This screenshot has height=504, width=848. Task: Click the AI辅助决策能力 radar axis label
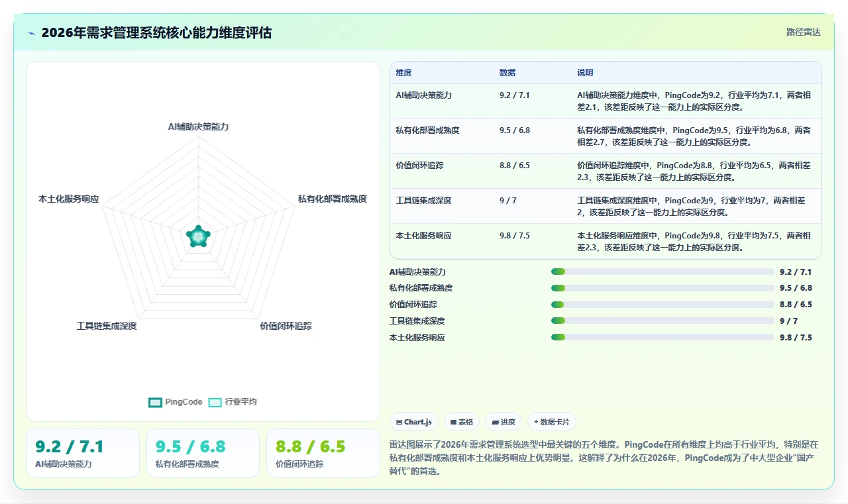pos(198,126)
